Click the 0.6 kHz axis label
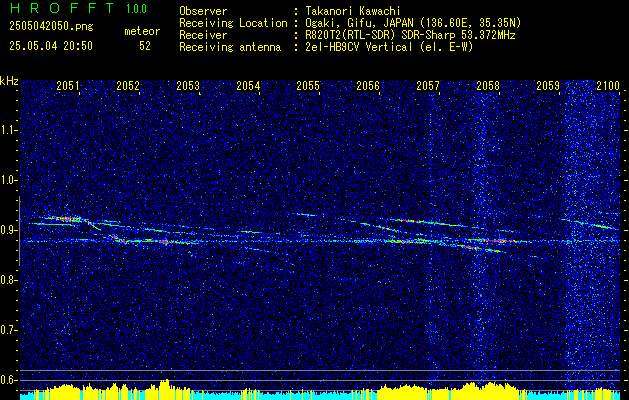The width and height of the screenshot is (629, 400). tap(8, 380)
